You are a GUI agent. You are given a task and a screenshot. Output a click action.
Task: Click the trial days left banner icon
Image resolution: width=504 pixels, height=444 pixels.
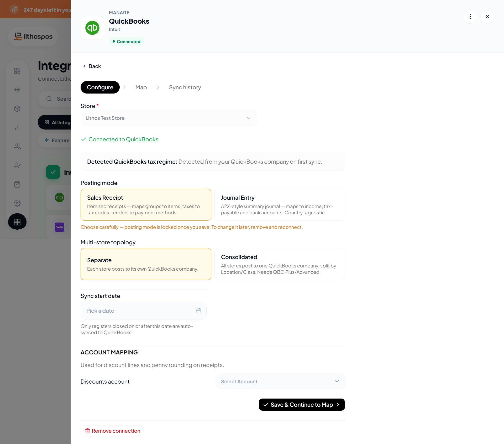coord(14,10)
